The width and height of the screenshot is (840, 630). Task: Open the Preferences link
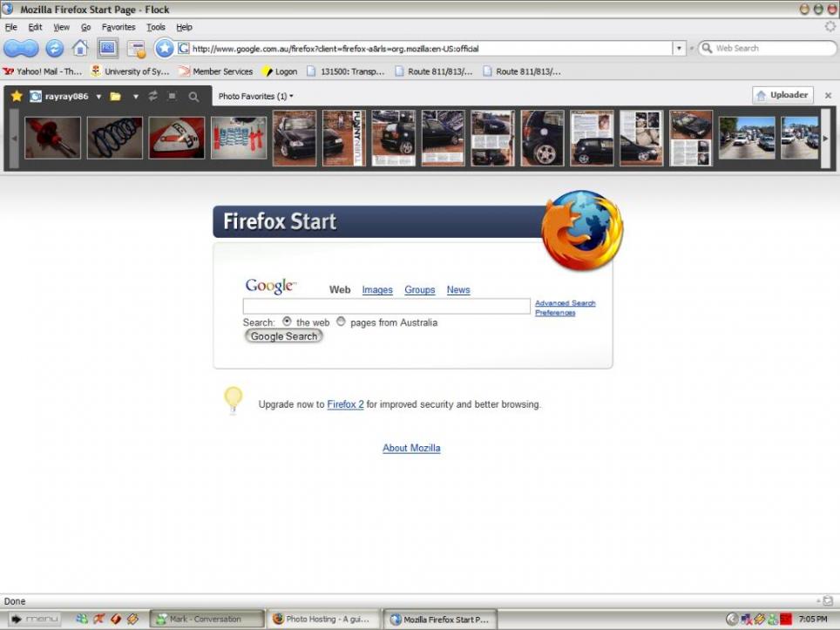[x=555, y=312]
